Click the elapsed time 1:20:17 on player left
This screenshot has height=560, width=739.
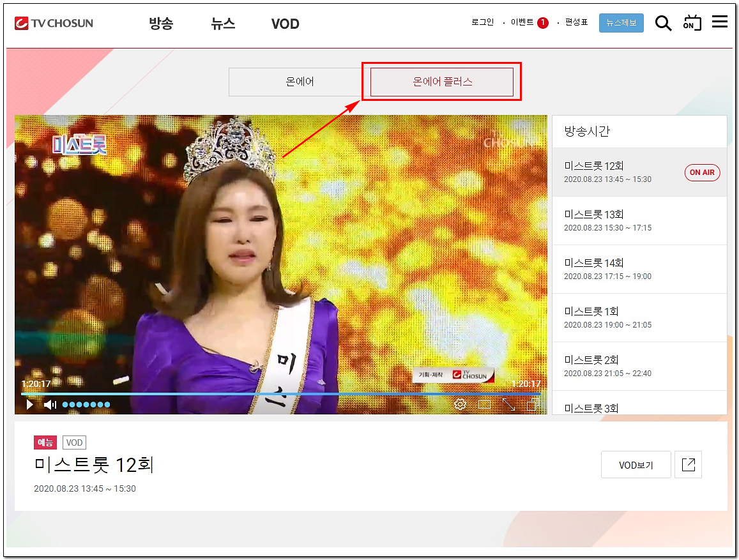tap(36, 384)
